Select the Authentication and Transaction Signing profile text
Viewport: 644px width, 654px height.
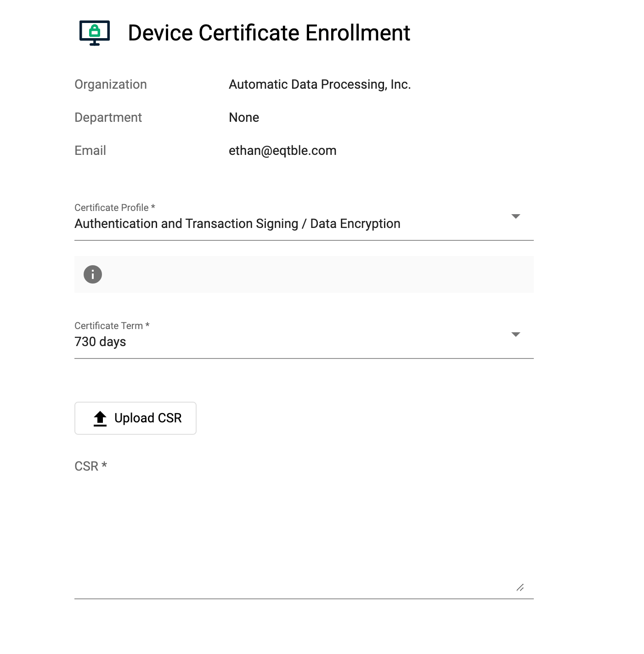(237, 223)
